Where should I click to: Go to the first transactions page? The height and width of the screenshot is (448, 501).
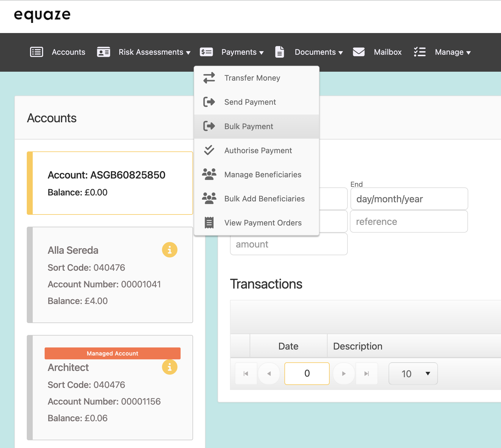246,374
